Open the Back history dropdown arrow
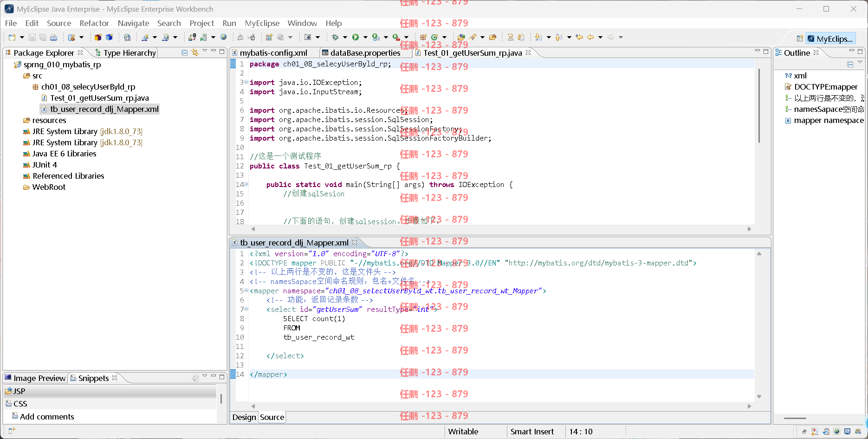868x439 pixels. pyautogui.click(x=600, y=37)
